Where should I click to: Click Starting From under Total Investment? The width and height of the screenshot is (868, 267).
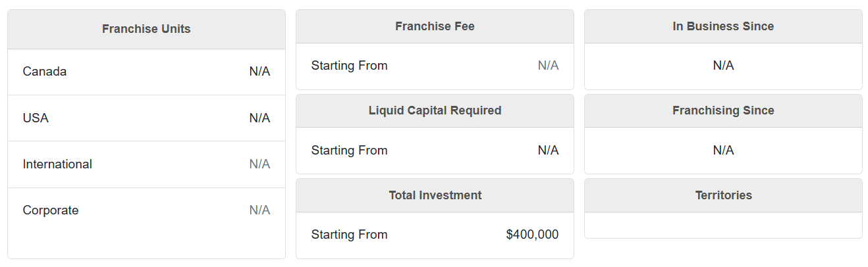pos(349,235)
